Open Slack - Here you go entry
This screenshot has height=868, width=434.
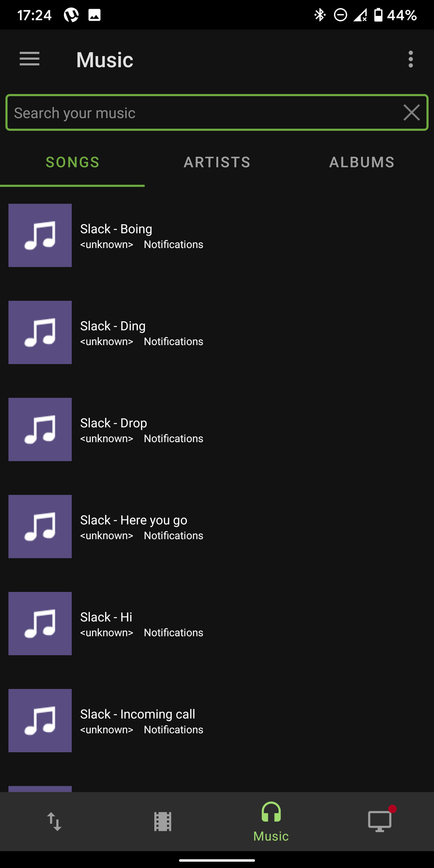[217, 527]
